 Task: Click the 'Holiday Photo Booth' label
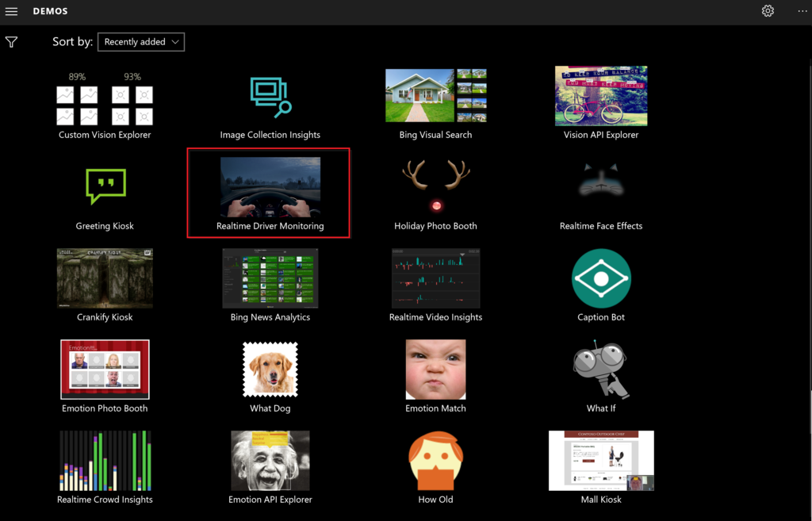[x=435, y=226]
